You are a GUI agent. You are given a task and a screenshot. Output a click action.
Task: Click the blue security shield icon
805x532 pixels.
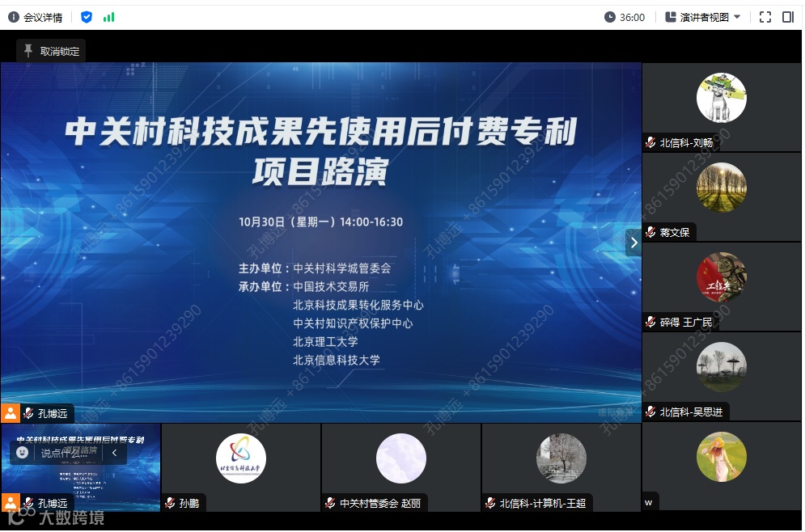coord(87,18)
